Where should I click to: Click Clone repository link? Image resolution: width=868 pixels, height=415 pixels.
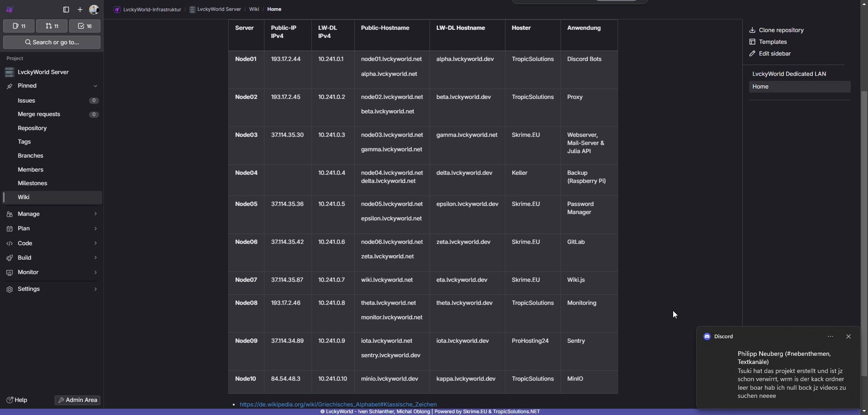tap(781, 30)
